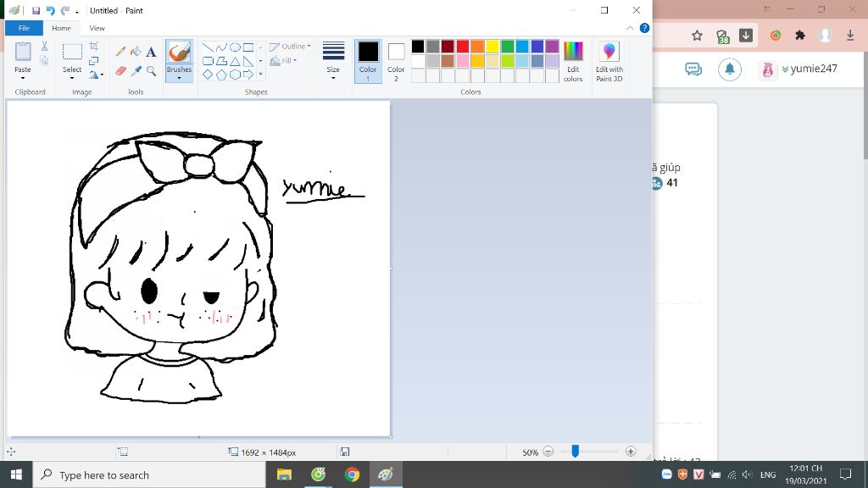This screenshot has width=868, height=488.
Task: Choose the Rounded rectangle shape
Action: click(208, 61)
